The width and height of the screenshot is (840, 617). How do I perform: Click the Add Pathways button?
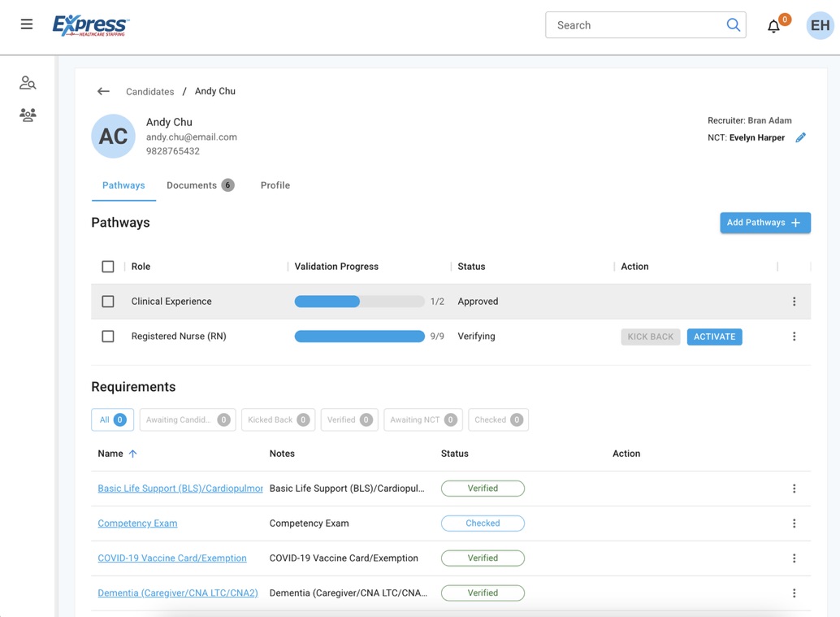(x=764, y=223)
